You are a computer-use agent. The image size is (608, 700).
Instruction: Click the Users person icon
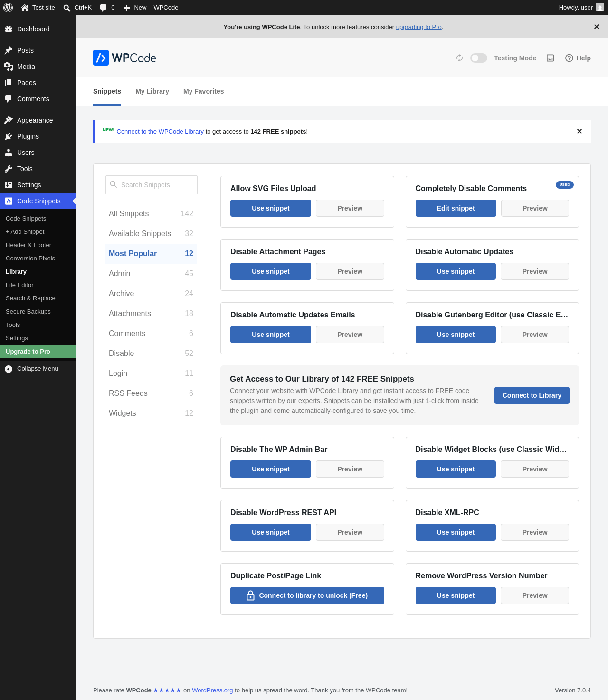pyautogui.click(x=9, y=153)
